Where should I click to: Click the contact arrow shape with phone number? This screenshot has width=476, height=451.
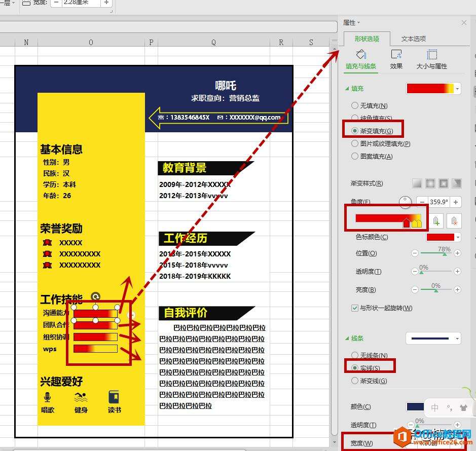[x=218, y=118]
